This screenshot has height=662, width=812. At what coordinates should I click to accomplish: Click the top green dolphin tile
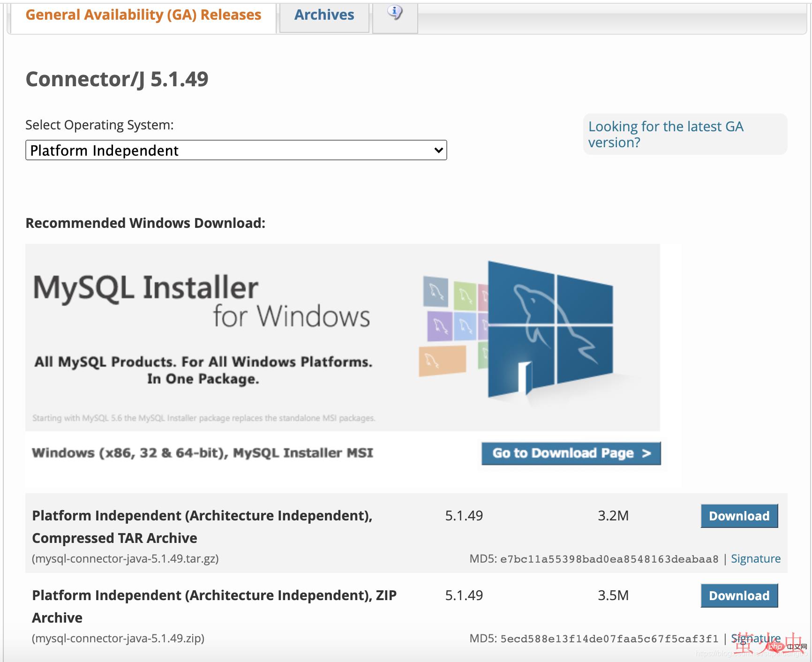tap(465, 295)
